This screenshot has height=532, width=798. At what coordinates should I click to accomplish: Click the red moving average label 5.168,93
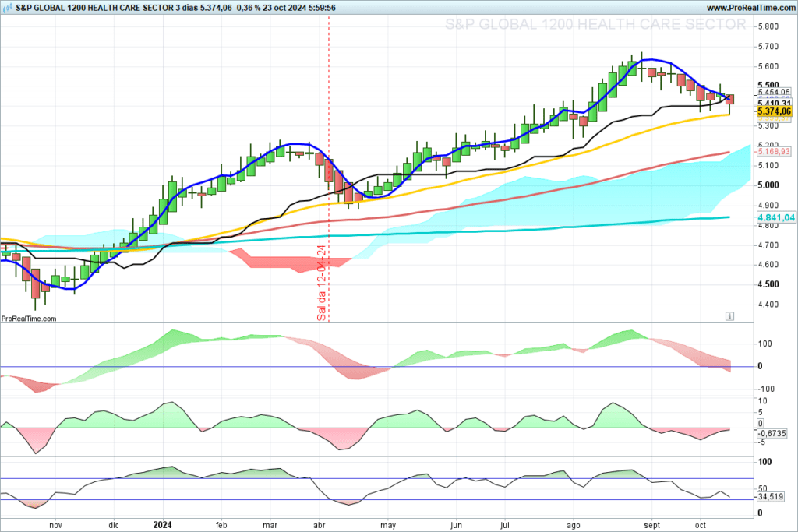pyautogui.click(x=774, y=152)
